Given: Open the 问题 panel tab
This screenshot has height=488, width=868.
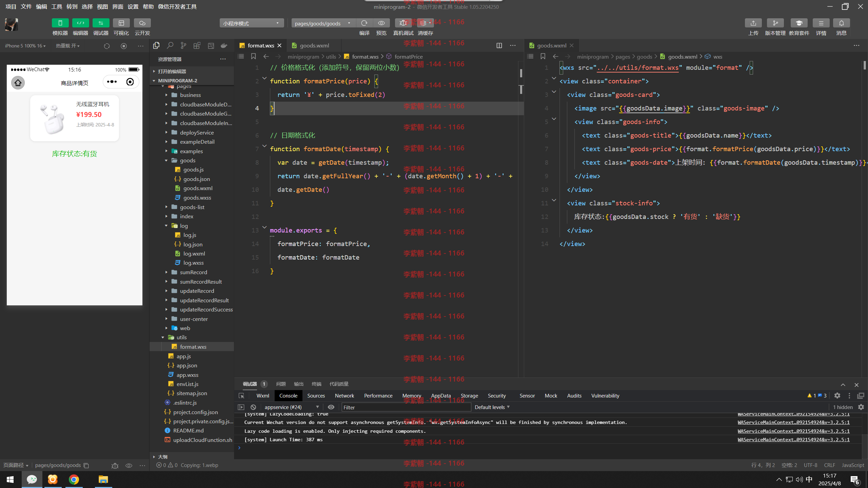Looking at the screenshot, I should pos(281,384).
